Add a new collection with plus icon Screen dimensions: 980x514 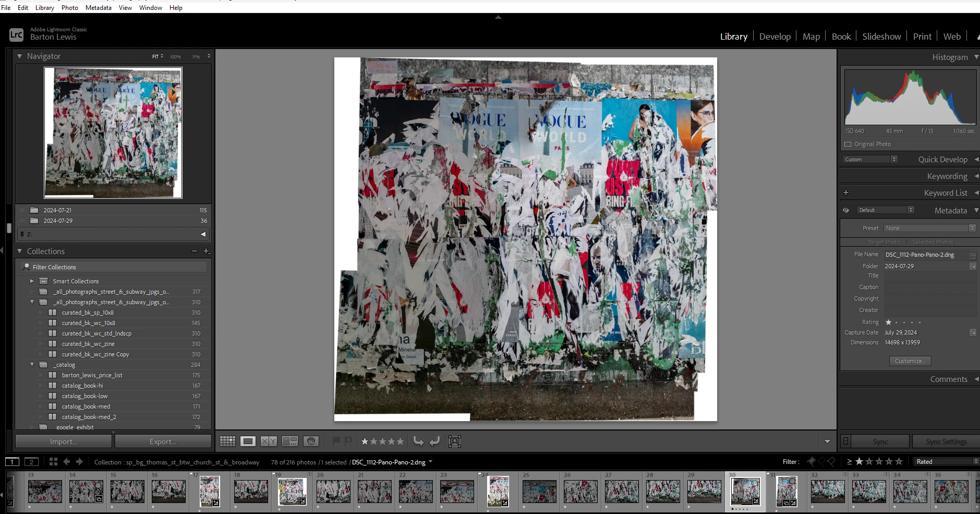(206, 252)
